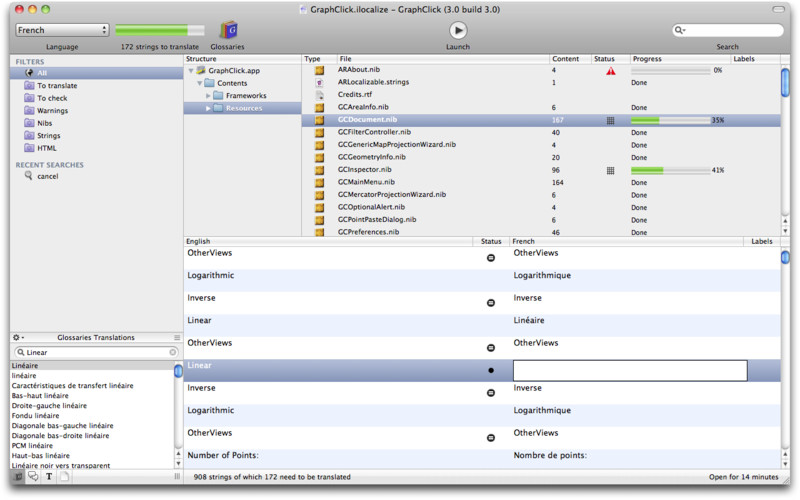This screenshot has height=500, width=800.
Task: Switch to comments bubble panel tab
Action: click(x=33, y=477)
